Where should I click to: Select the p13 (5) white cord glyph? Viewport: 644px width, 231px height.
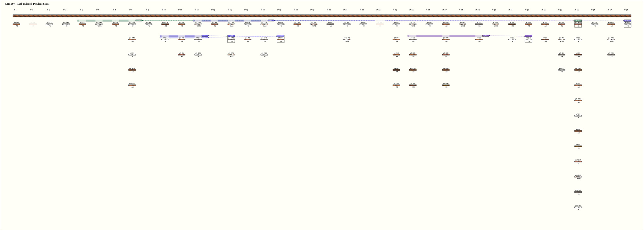pyautogui.click(x=578, y=207)
